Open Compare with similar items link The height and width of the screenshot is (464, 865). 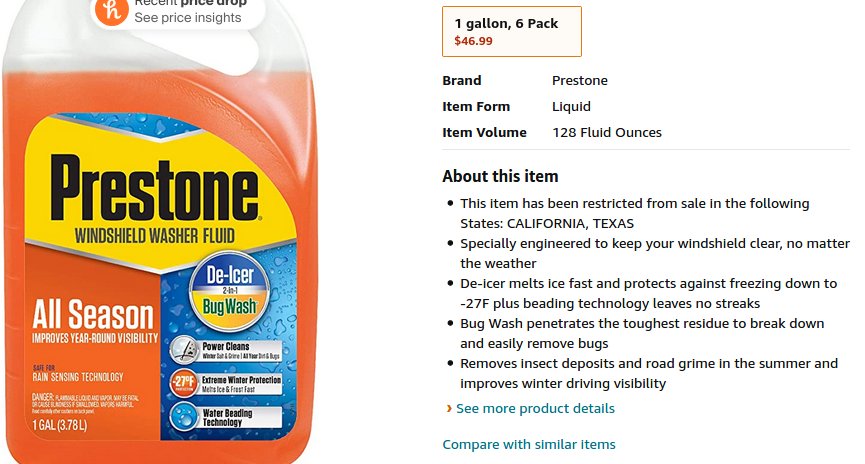[529, 444]
